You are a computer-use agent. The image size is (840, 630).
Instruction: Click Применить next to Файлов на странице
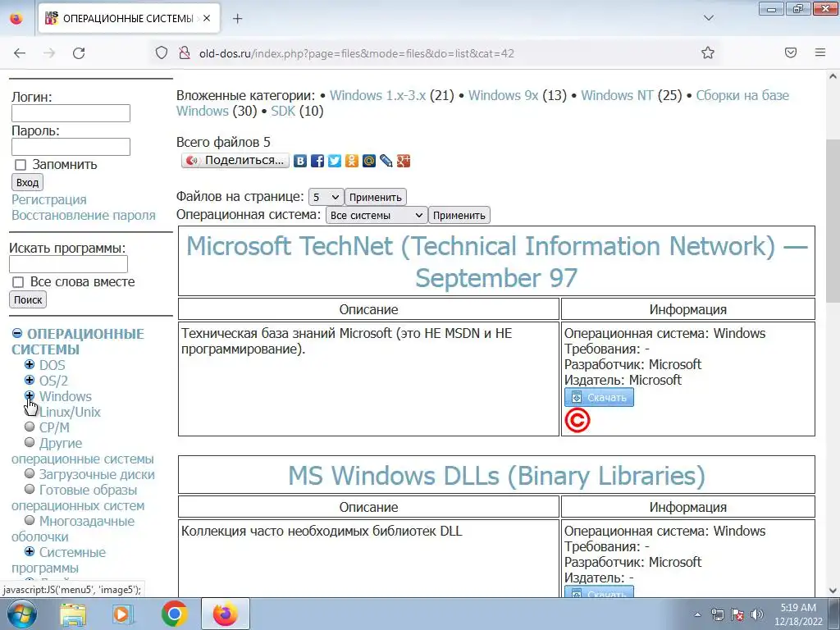[376, 197]
